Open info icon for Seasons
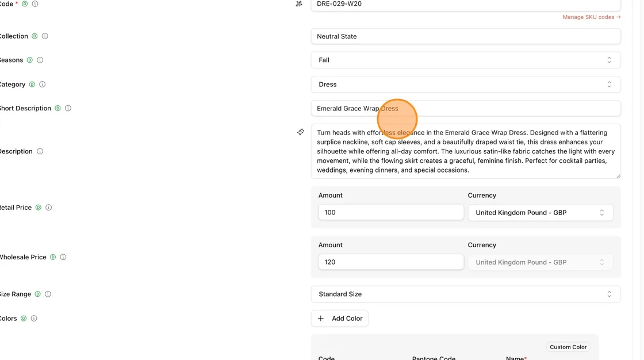 [x=40, y=60]
